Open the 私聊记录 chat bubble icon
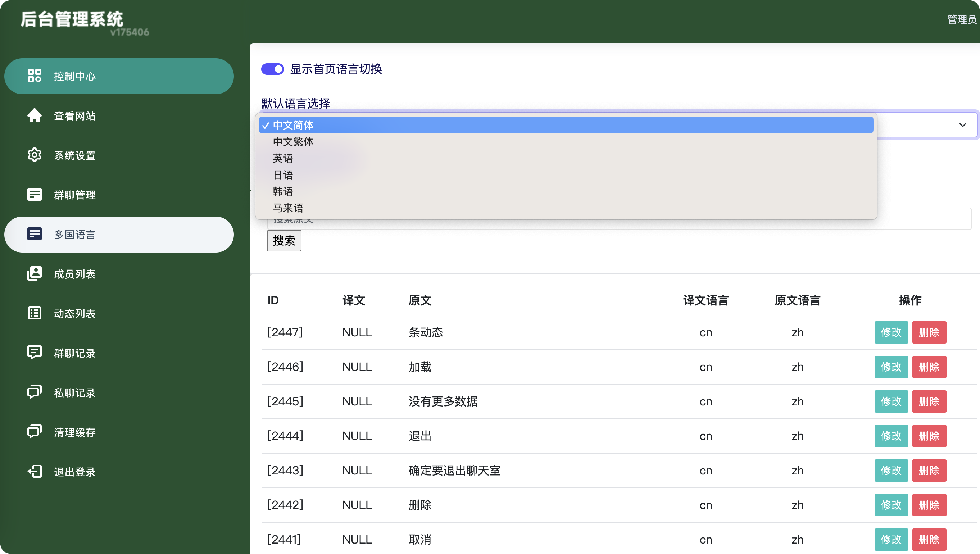This screenshot has width=980, height=554. [x=35, y=392]
